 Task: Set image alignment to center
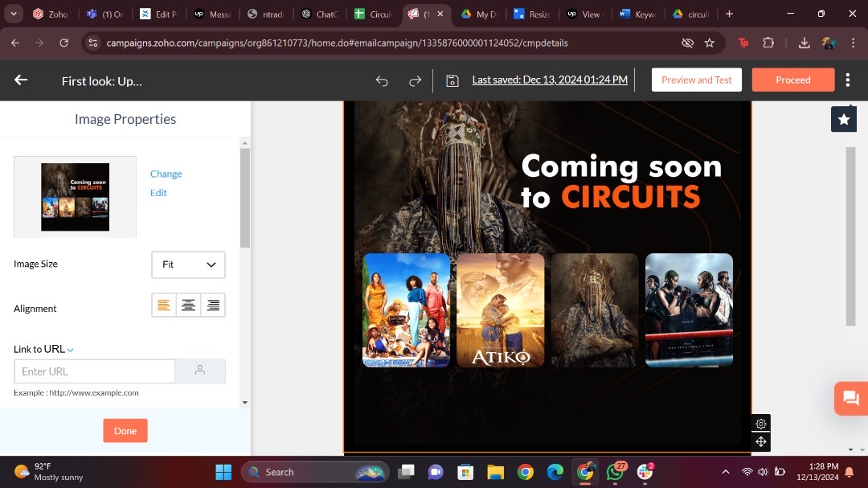point(188,306)
